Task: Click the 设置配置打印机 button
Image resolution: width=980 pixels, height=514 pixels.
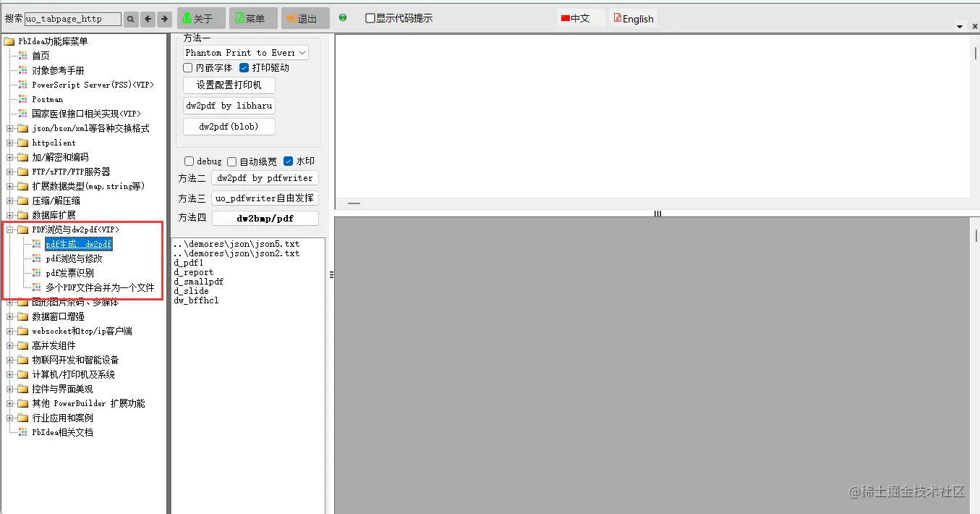Action: [229, 85]
